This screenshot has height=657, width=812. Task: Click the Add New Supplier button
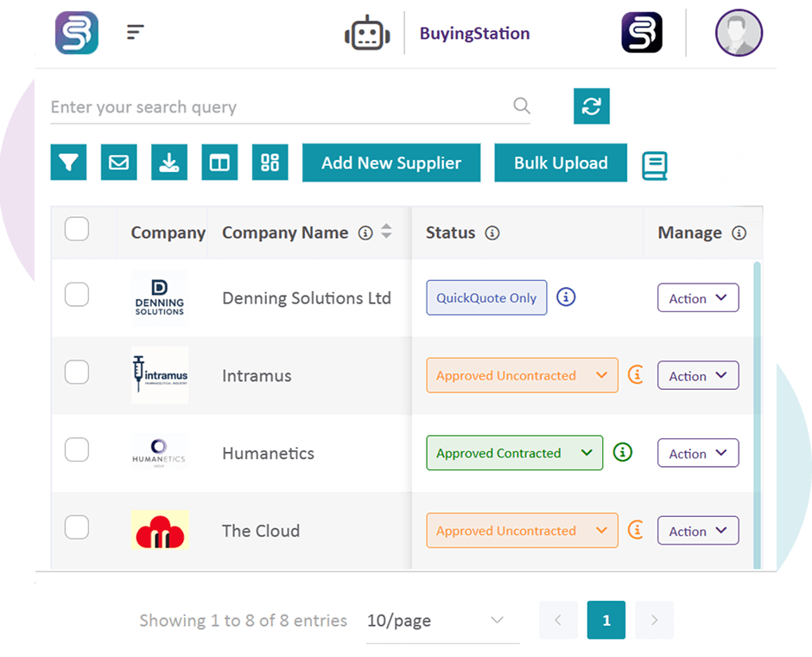point(391,163)
